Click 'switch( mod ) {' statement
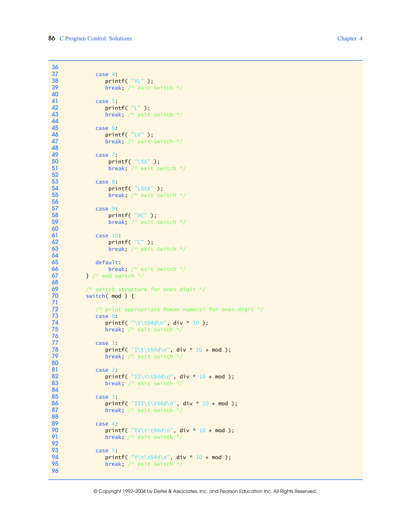Viewport: 411px width, 532px height. [x=110, y=296]
